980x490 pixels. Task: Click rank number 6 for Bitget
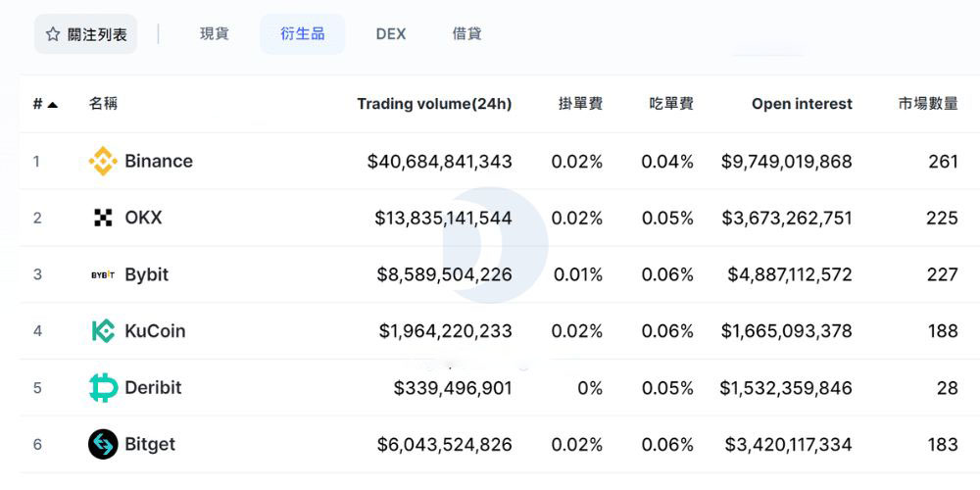(x=37, y=445)
